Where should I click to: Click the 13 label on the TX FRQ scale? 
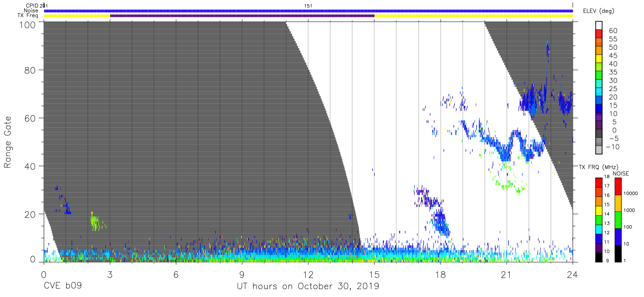(x=607, y=223)
